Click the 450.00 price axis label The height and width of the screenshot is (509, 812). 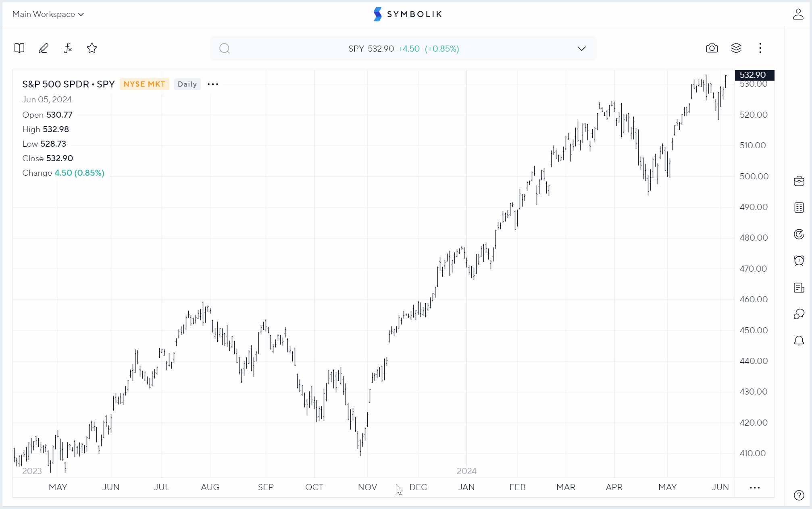(x=754, y=330)
